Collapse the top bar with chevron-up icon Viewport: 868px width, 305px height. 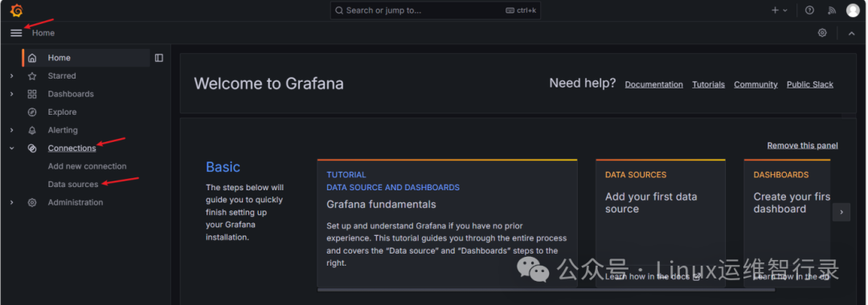tap(851, 34)
